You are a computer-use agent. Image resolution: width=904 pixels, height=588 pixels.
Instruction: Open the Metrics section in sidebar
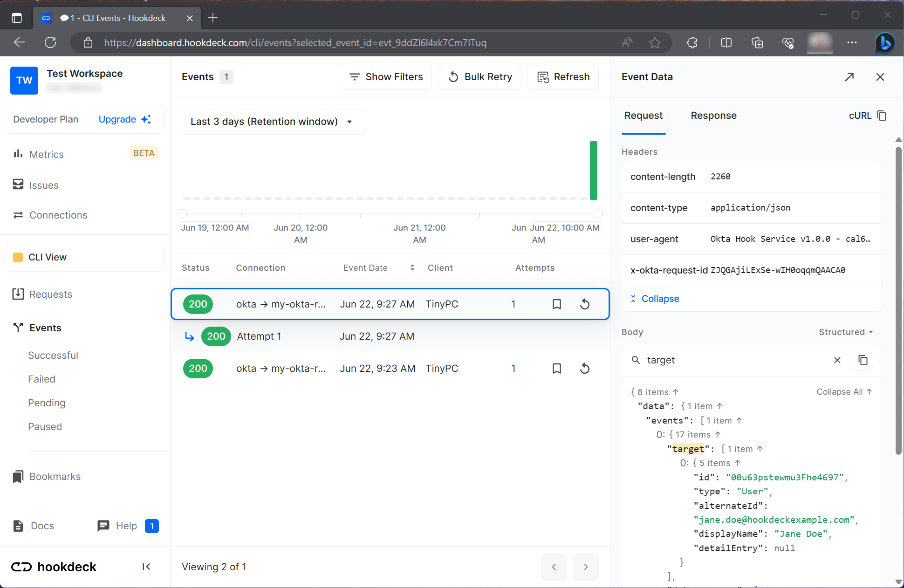(x=46, y=154)
